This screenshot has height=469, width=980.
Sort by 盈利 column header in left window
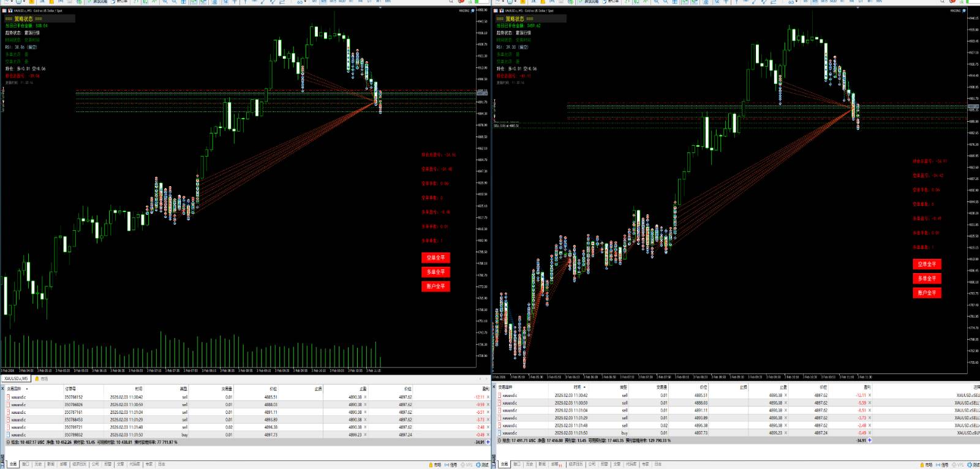[486, 389]
